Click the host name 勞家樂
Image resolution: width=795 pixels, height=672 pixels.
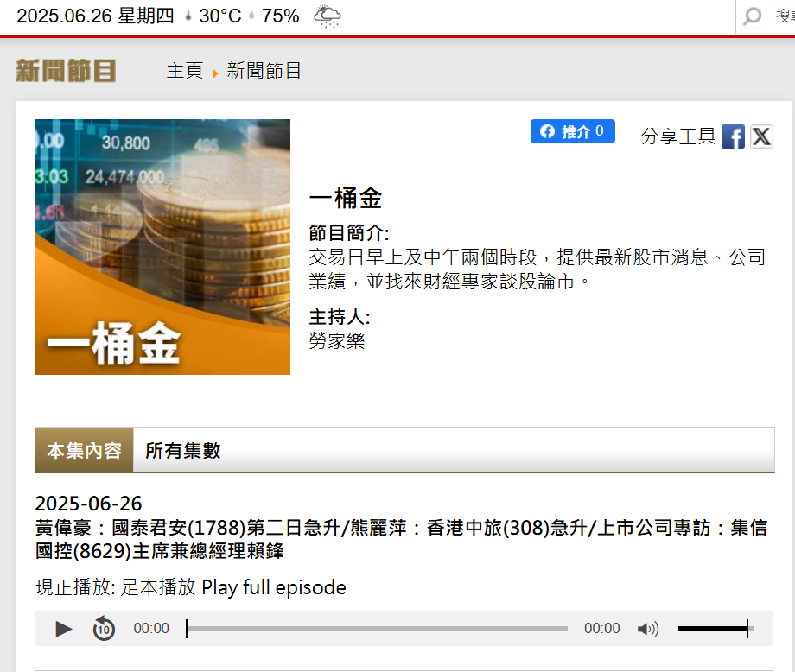337,340
